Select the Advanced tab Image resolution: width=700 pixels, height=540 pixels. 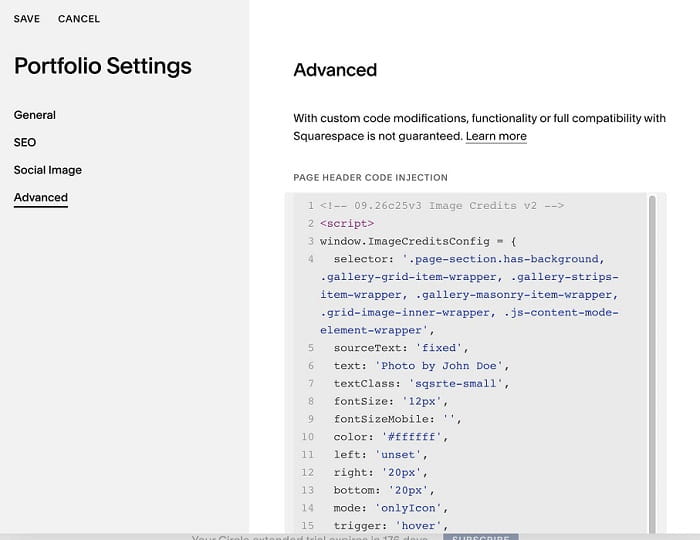point(41,197)
